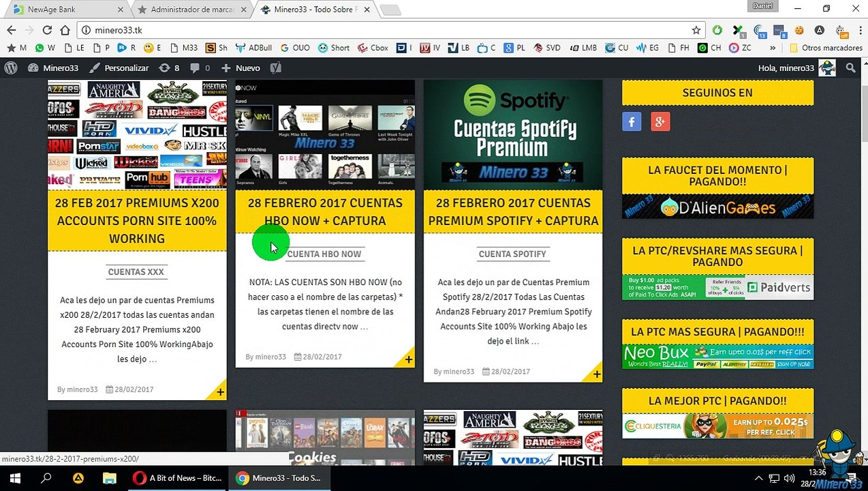Click the minero33 author link on HBO card
Image resolution: width=868 pixels, height=491 pixels.
[x=270, y=357]
